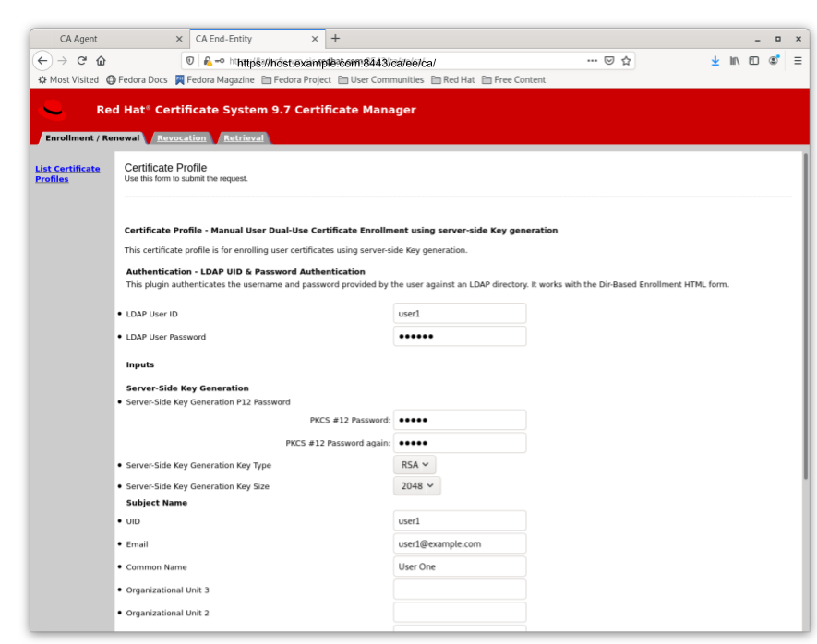Bookmark this page with the star icon

pyautogui.click(x=626, y=61)
